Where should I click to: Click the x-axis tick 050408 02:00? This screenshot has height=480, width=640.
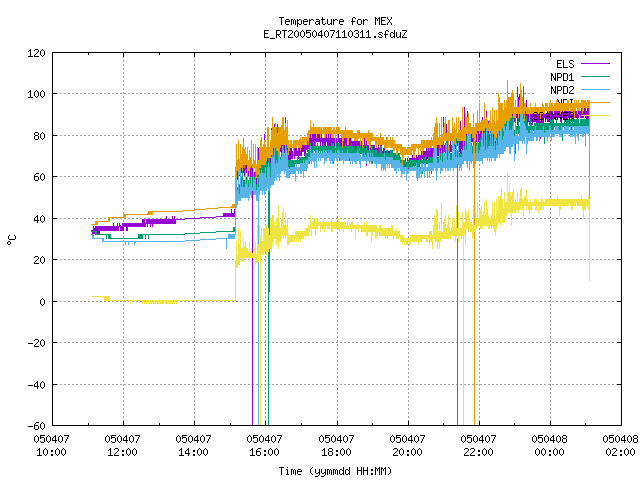(x=620, y=446)
